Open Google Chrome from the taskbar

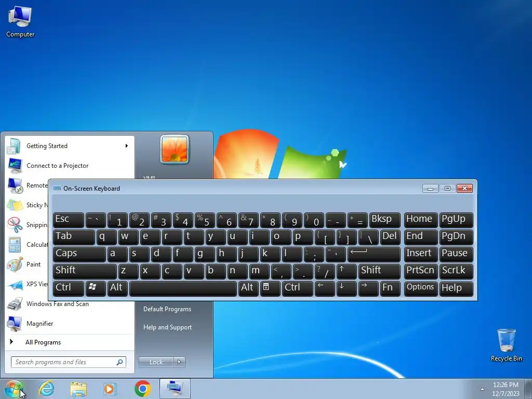(x=142, y=389)
